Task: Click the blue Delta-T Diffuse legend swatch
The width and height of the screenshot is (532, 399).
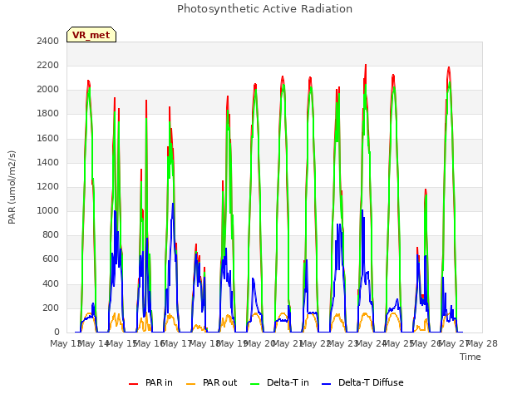Action: [326, 383]
